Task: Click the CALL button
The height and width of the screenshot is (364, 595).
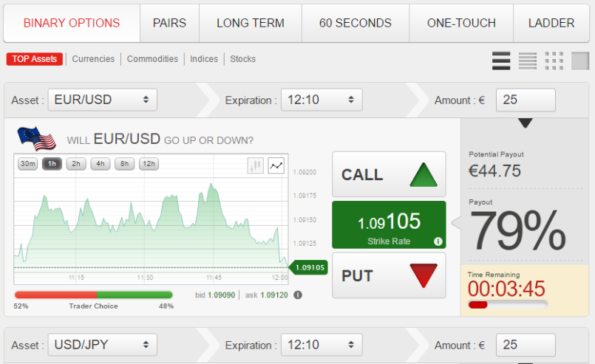Action: 389,174
